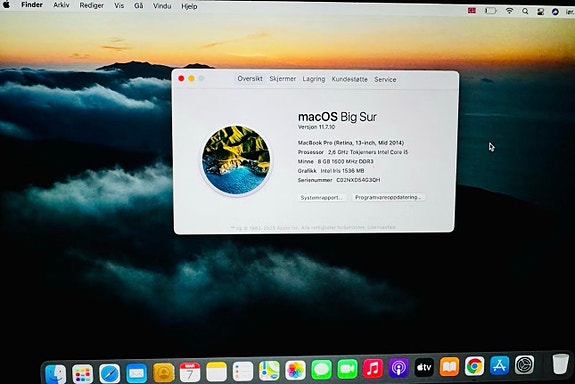
Task: Open the Trash in the dock
Action: pyautogui.click(x=560, y=363)
